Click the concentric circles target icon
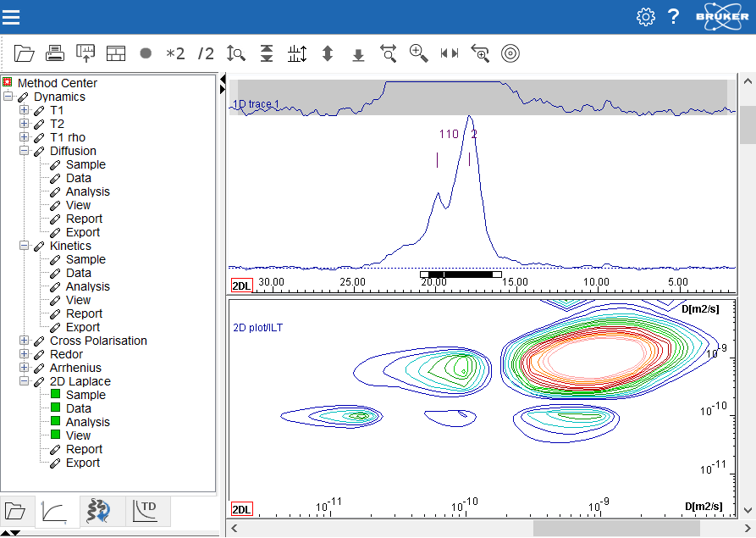 click(510, 53)
